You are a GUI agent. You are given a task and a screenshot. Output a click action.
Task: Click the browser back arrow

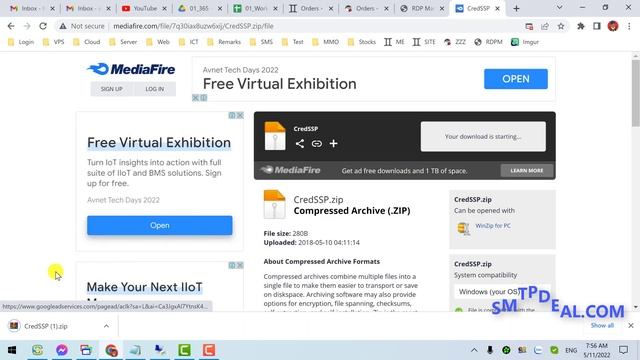tap(11, 26)
